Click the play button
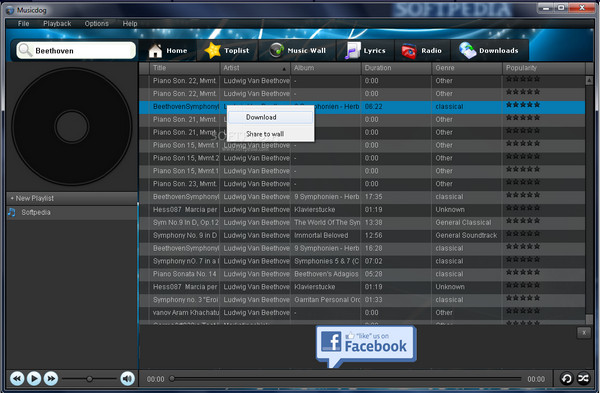600x393 pixels. [34, 378]
